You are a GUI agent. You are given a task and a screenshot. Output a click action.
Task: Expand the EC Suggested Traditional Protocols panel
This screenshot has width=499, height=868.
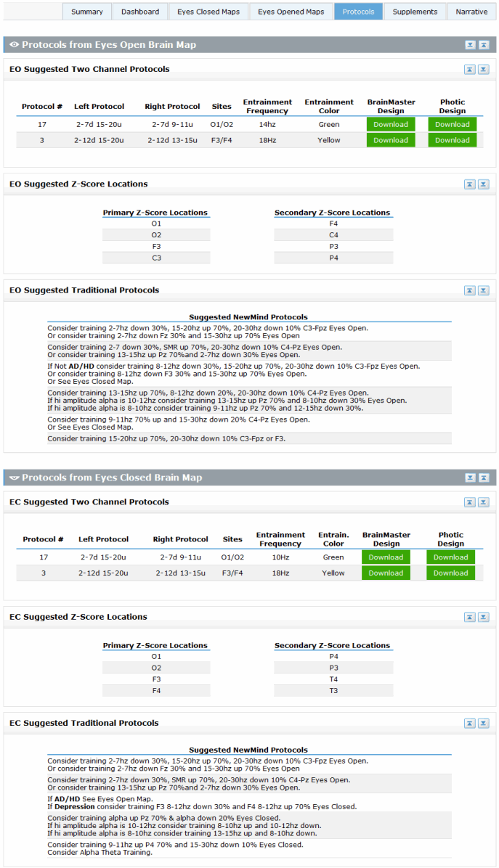coord(483,724)
